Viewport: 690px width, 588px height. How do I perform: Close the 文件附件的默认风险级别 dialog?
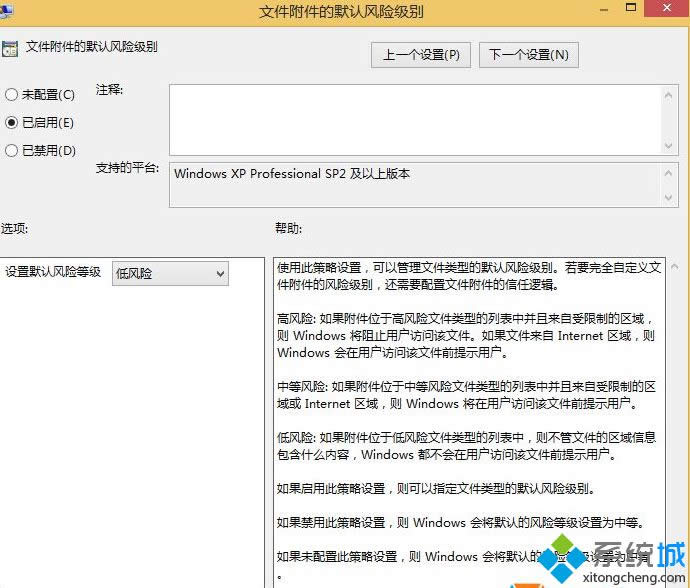click(667, 8)
